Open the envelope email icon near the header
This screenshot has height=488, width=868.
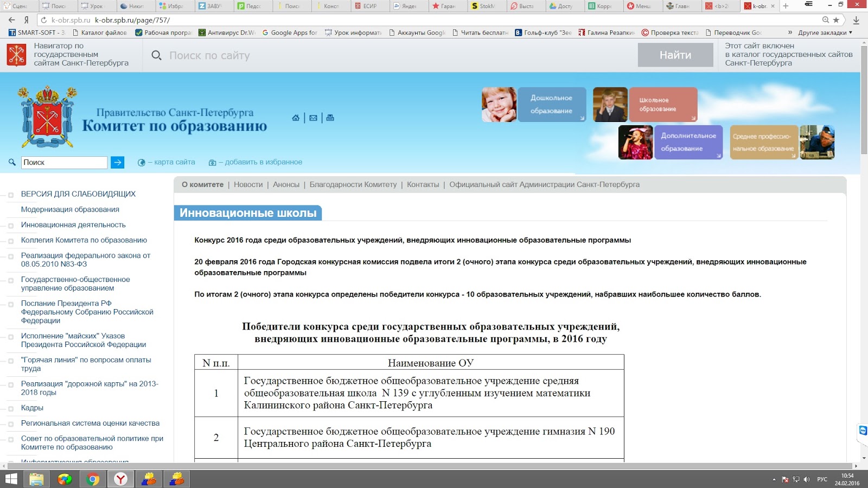point(313,117)
